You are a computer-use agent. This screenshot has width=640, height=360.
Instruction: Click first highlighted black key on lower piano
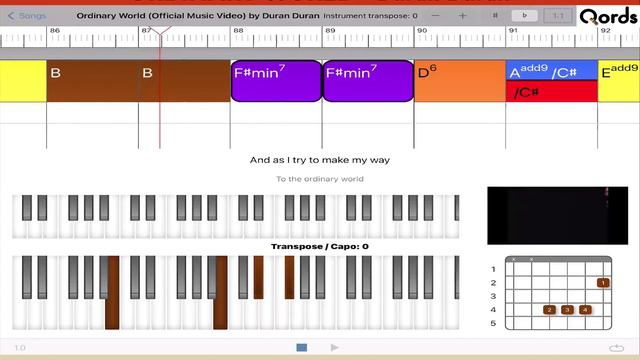[258, 277]
